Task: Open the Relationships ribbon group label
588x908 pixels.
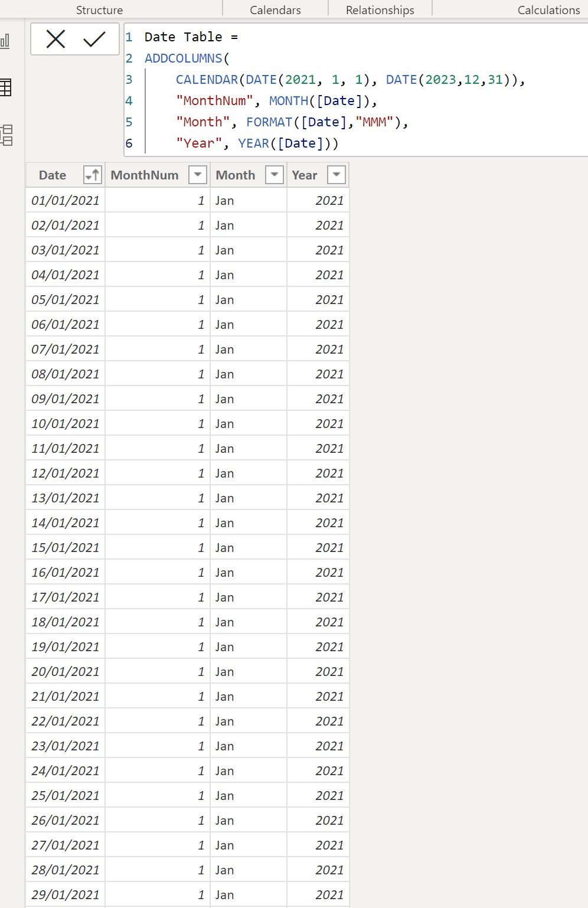Action: tap(380, 10)
